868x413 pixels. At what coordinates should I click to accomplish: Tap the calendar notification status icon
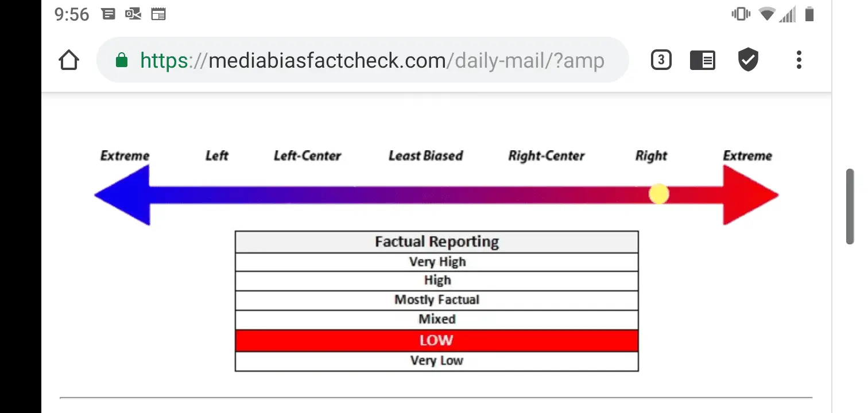(x=158, y=14)
